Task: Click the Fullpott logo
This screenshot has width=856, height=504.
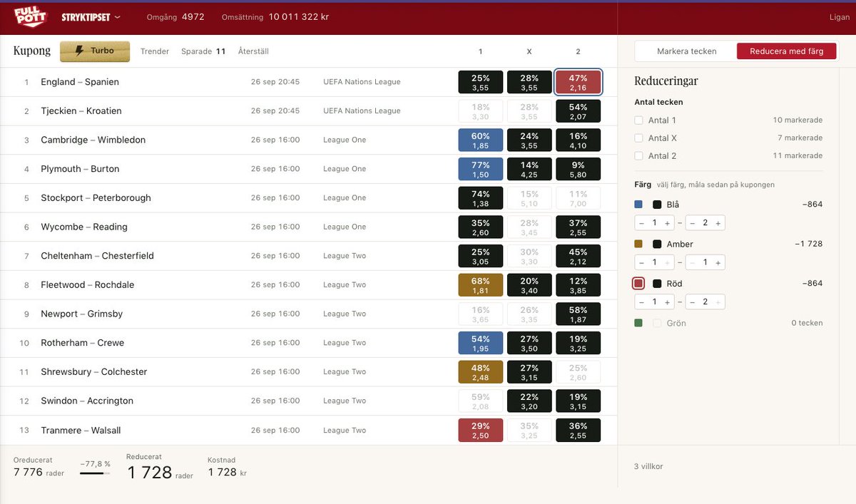Action: (31, 16)
